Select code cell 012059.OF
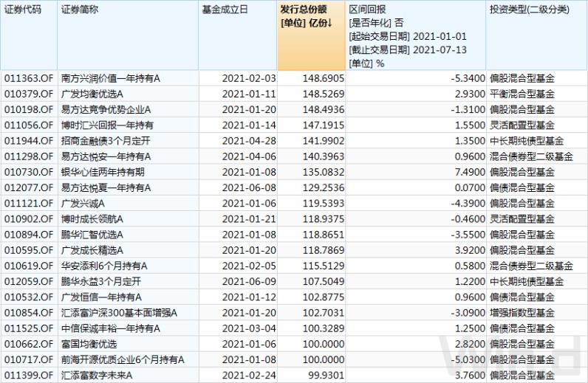Viewport: 588px width, 383px height. 29,281
